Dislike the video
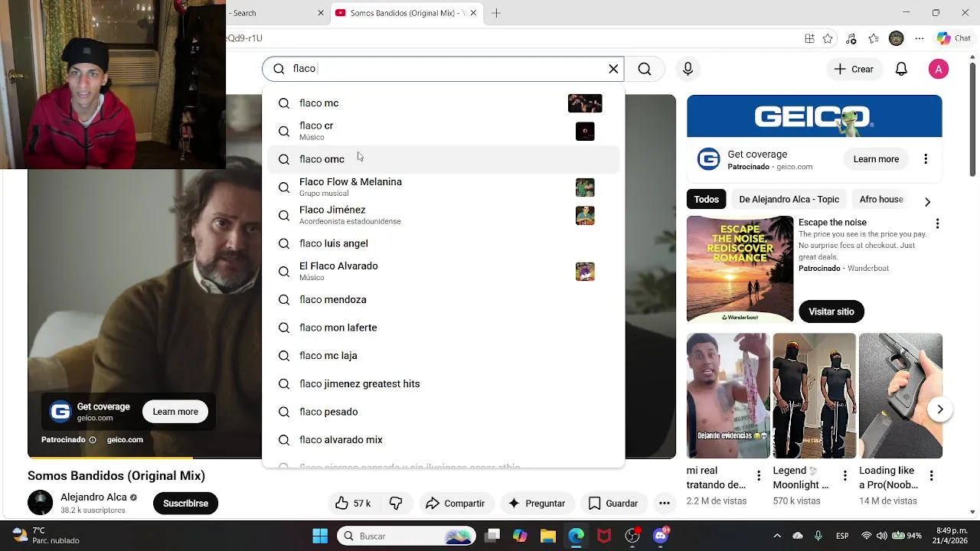The height and width of the screenshot is (551, 980). pyautogui.click(x=396, y=503)
